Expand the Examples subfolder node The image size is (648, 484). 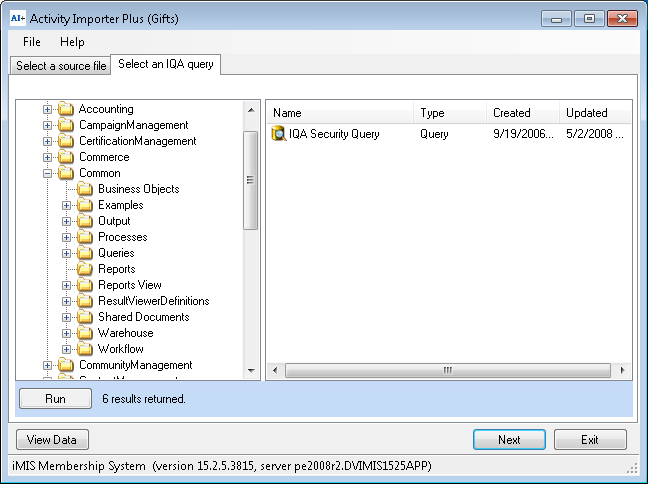tap(66, 205)
